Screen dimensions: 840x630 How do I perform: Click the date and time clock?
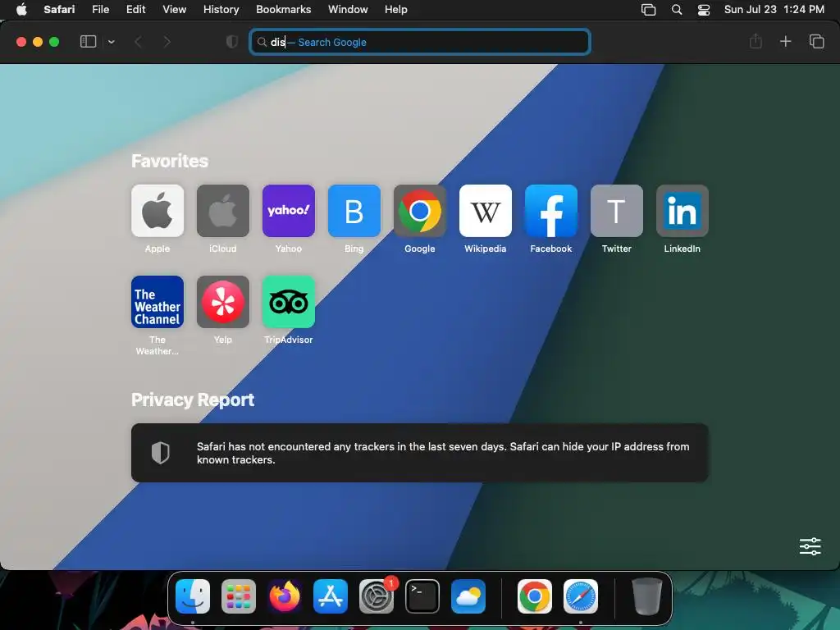pyautogui.click(x=774, y=9)
